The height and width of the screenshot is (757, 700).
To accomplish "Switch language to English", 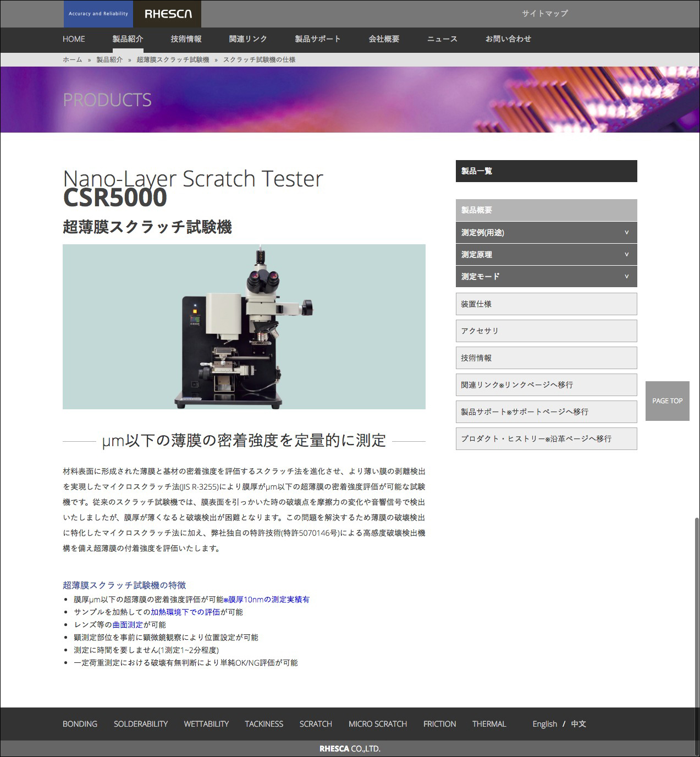I will click(x=544, y=724).
